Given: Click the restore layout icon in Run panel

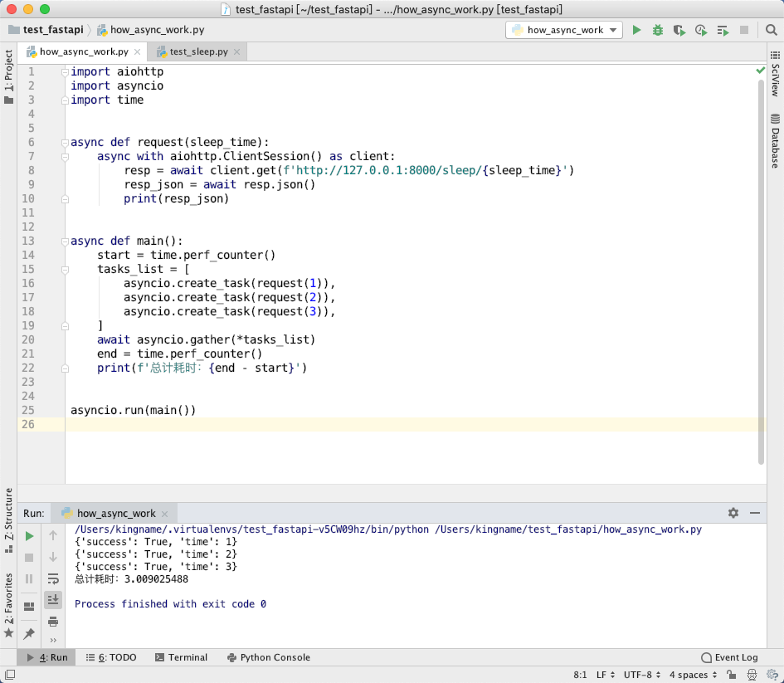Looking at the screenshot, I should click(29, 607).
